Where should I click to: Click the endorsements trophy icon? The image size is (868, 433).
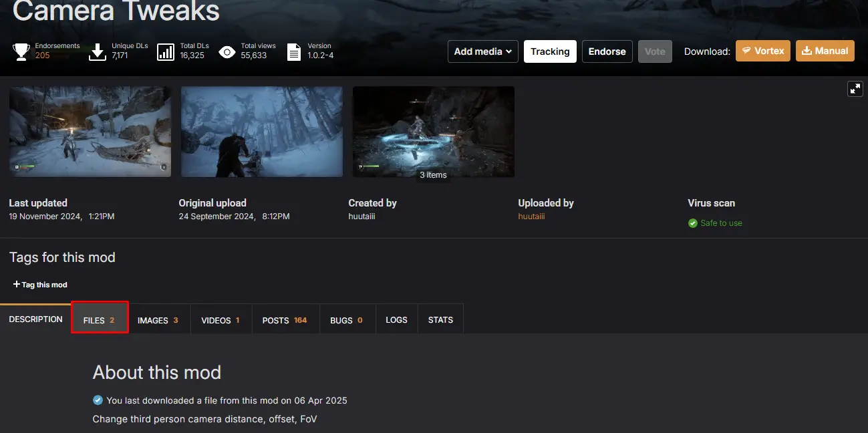coord(21,51)
